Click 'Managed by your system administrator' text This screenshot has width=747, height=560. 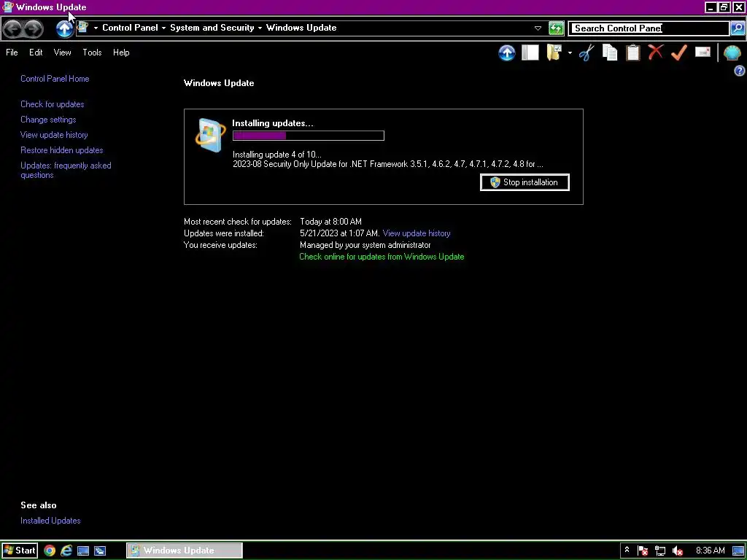coord(365,245)
